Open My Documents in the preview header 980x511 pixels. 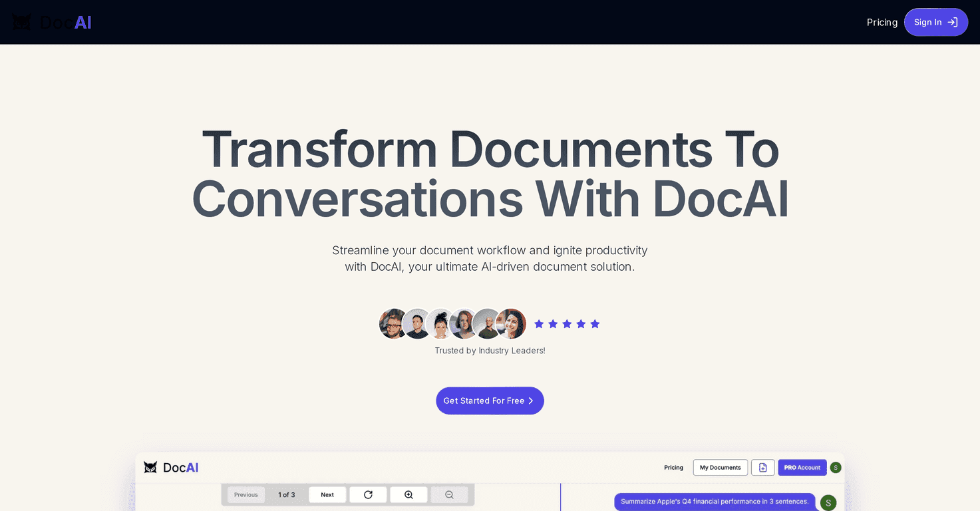pyautogui.click(x=720, y=467)
